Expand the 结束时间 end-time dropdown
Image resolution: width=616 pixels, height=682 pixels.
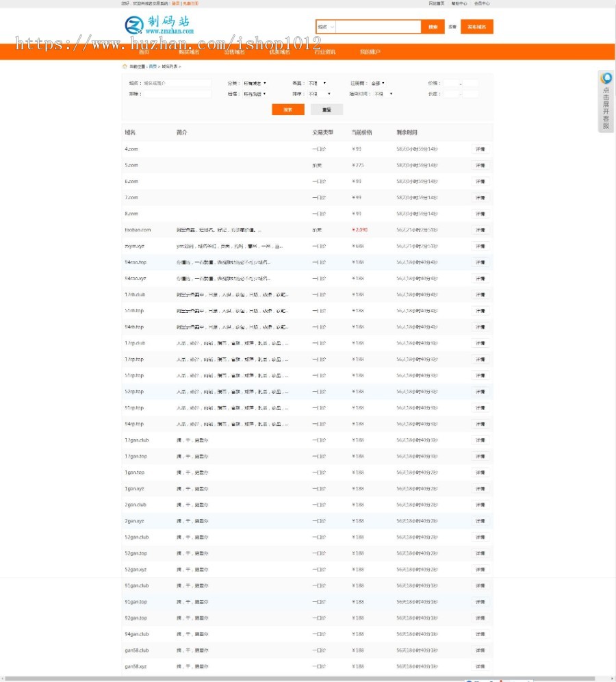[x=383, y=94]
